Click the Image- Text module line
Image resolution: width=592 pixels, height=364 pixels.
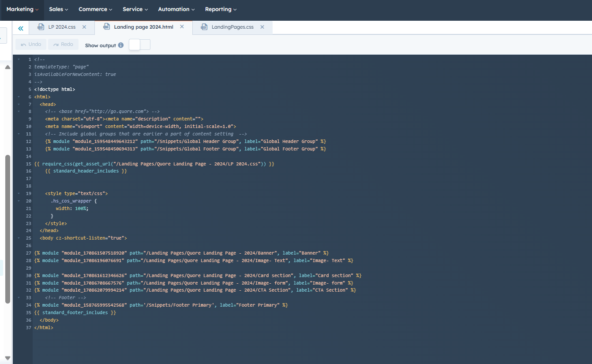pyautogui.click(x=194, y=260)
